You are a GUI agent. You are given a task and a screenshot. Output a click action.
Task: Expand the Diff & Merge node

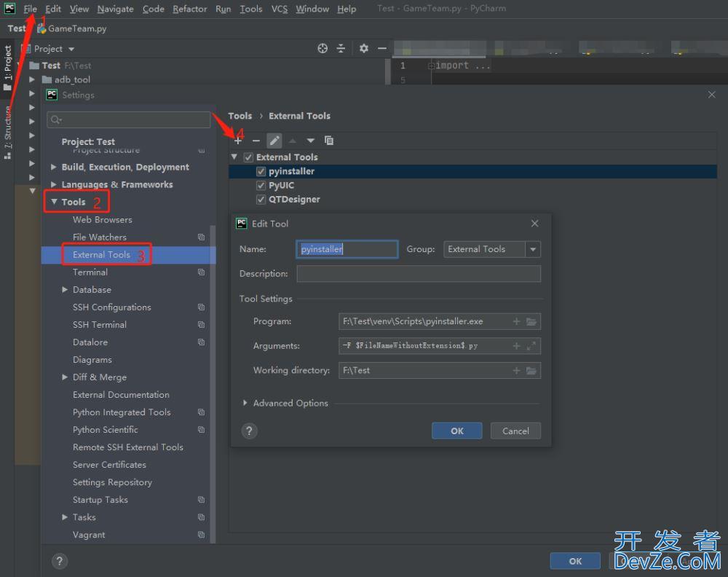pyautogui.click(x=65, y=377)
